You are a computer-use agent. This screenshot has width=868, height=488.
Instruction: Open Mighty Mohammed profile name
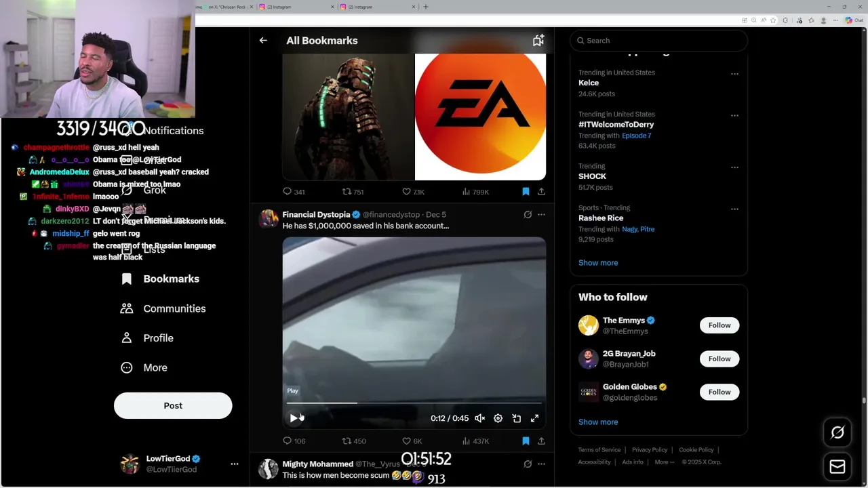click(317, 464)
